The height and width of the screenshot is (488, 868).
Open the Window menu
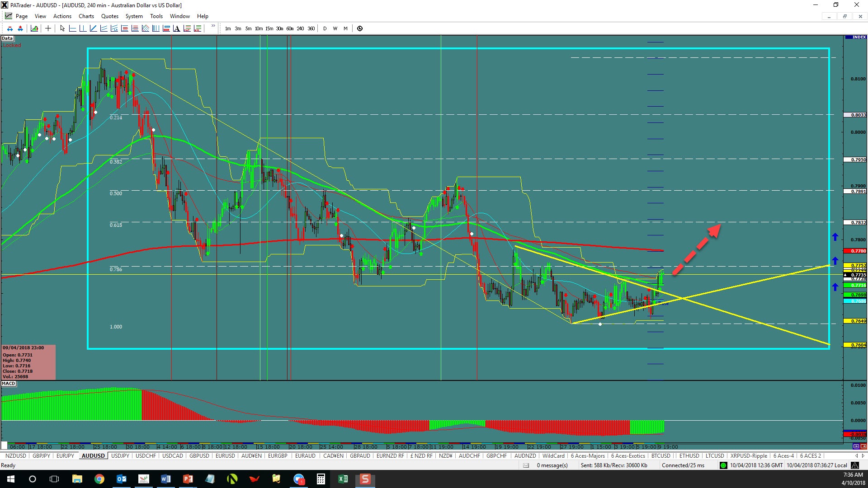pos(180,16)
